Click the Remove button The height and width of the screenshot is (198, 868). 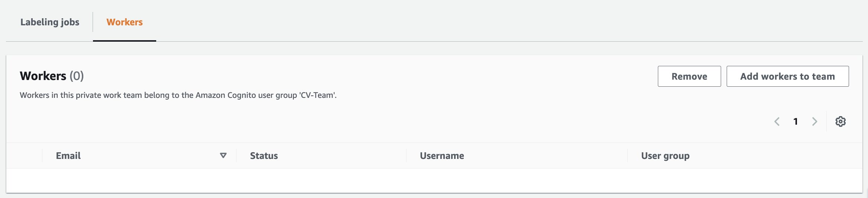pos(689,76)
